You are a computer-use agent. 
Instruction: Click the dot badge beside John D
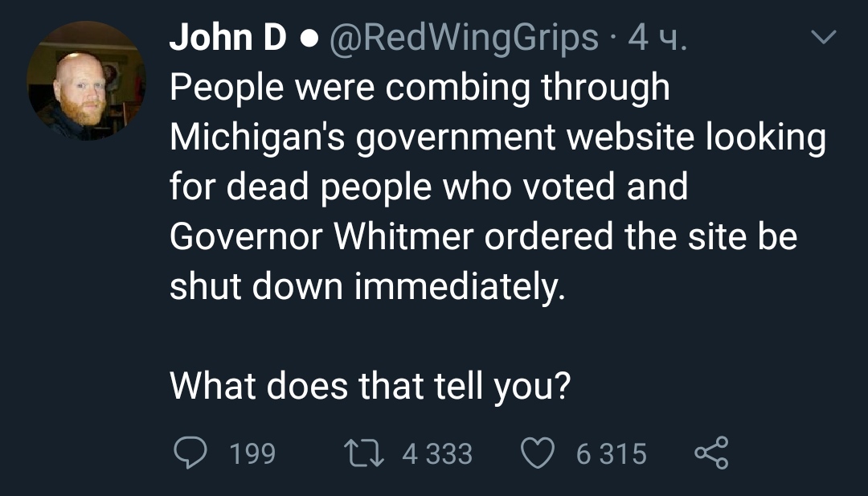(307, 39)
